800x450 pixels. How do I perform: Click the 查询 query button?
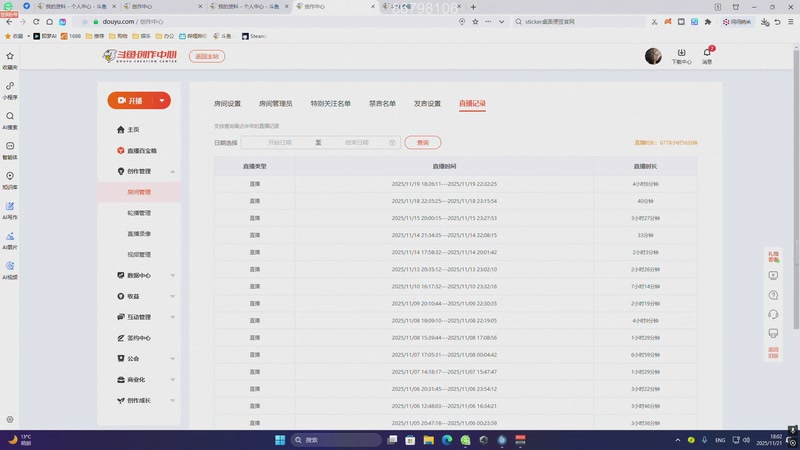pyautogui.click(x=422, y=142)
